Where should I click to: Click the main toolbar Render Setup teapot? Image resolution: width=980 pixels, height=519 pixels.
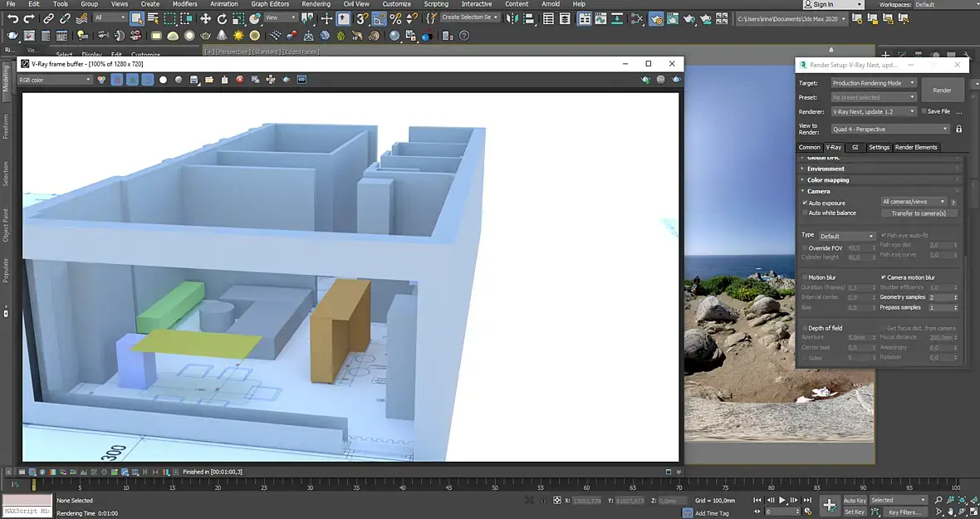(655, 19)
